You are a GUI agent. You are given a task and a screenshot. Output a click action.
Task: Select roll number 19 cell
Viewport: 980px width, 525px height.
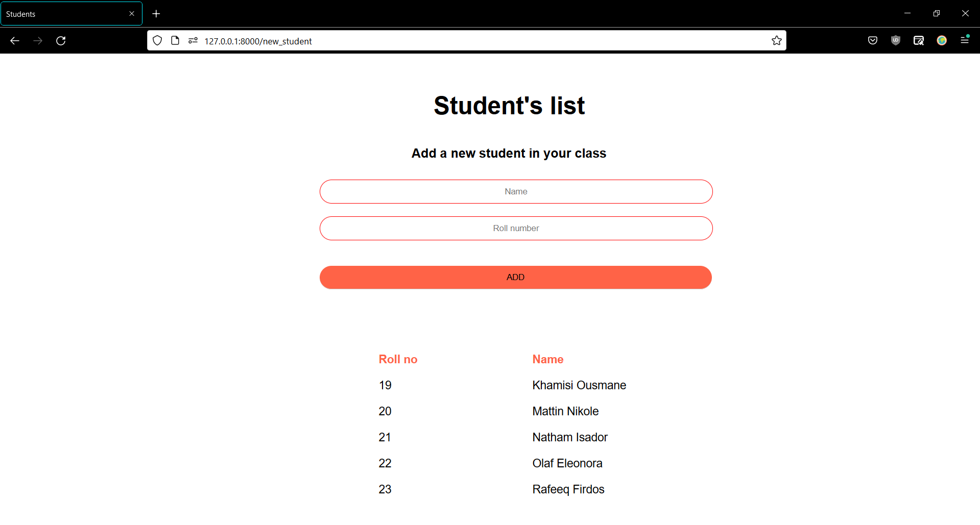click(x=385, y=385)
